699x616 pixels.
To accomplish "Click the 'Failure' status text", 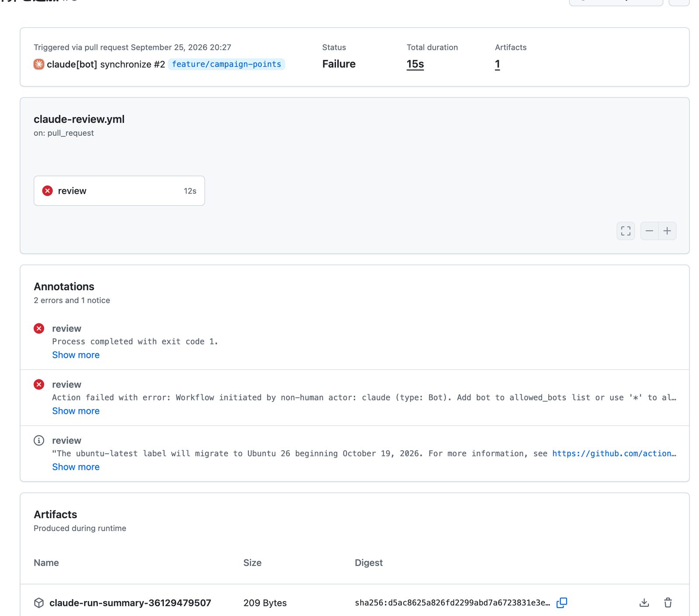I will click(339, 64).
